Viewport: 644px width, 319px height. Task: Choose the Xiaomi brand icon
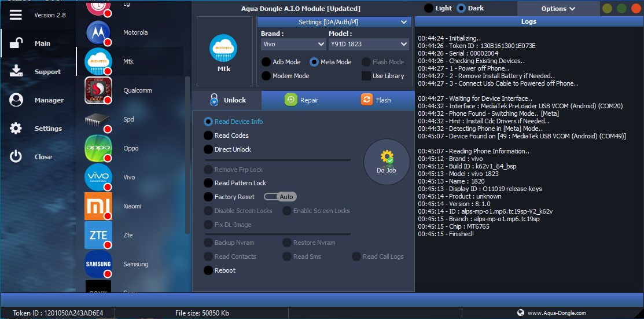(x=98, y=206)
